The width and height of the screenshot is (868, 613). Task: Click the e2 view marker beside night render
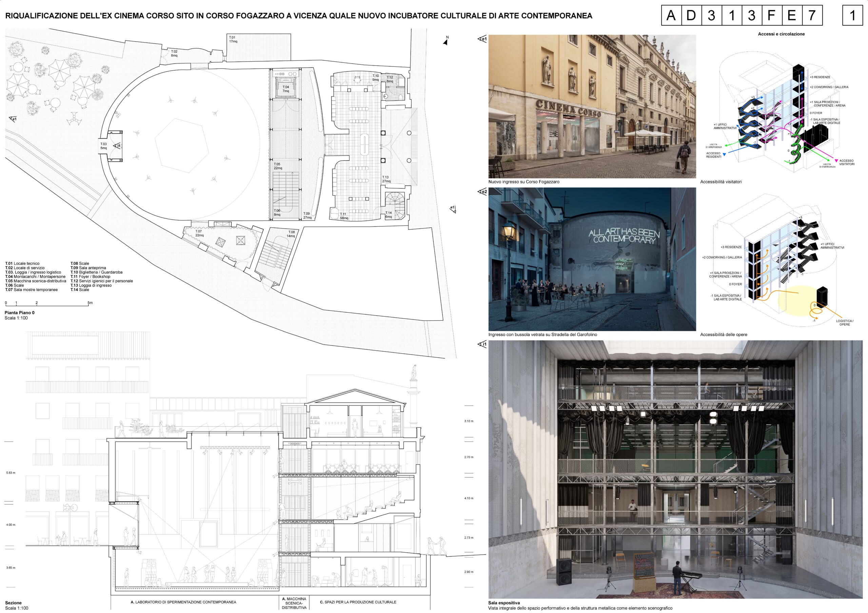482,192
